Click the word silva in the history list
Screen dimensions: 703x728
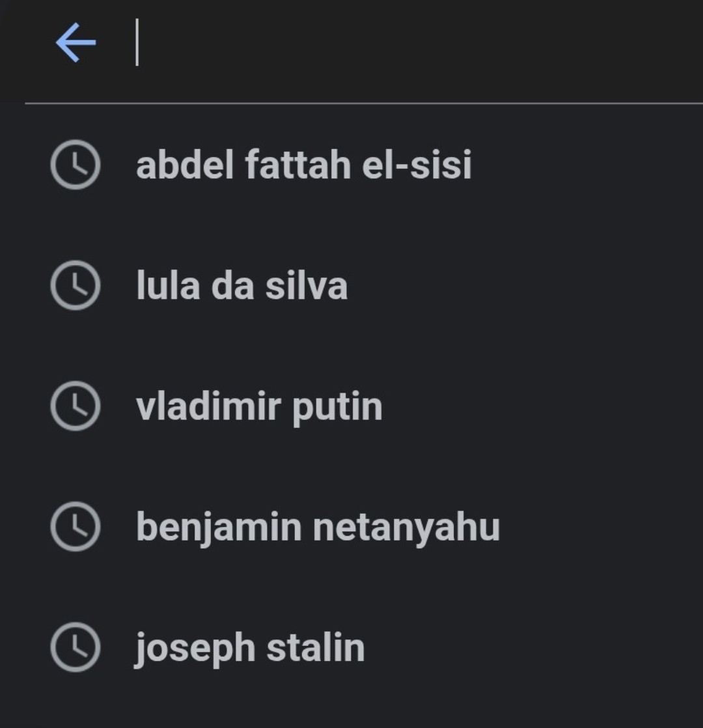click(306, 285)
